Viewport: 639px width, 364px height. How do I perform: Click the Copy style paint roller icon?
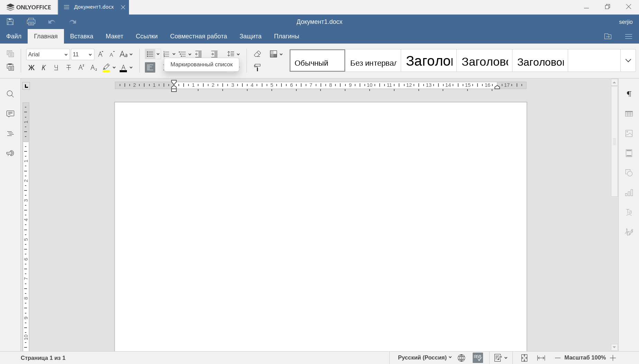pos(257,67)
